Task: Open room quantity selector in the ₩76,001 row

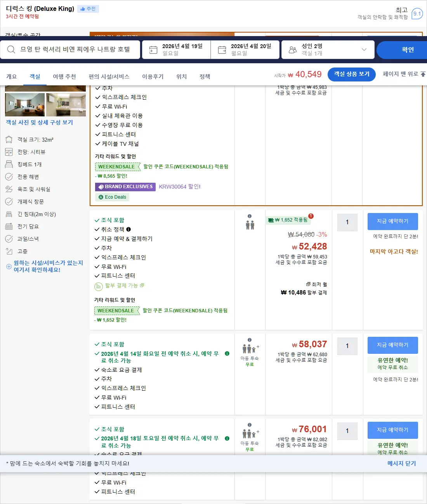Action: pos(347,431)
